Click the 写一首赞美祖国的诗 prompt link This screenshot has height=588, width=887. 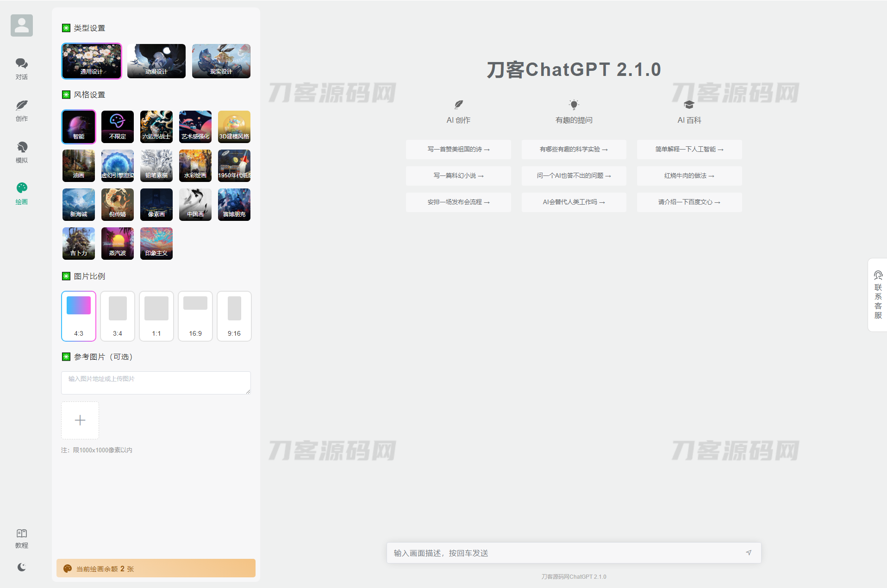coord(458,149)
